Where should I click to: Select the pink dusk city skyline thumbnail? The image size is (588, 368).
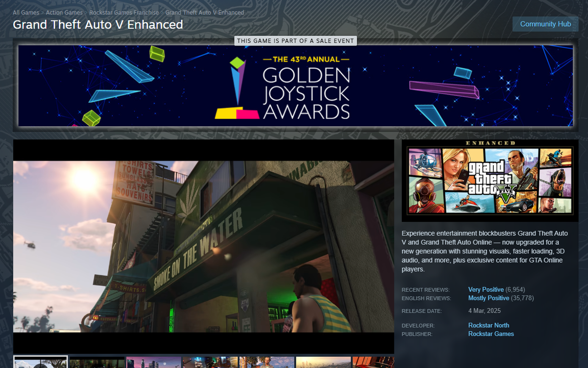153,362
